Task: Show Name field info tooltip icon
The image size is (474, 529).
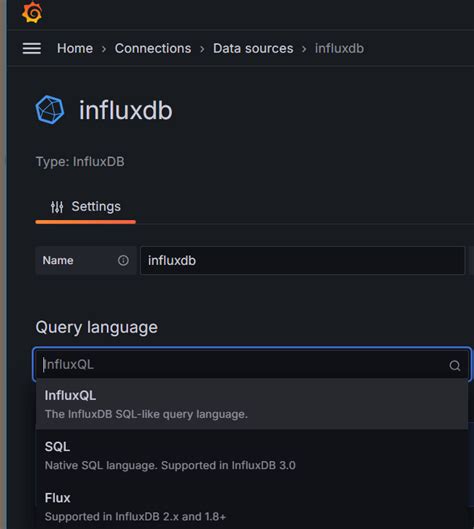Action: click(123, 260)
